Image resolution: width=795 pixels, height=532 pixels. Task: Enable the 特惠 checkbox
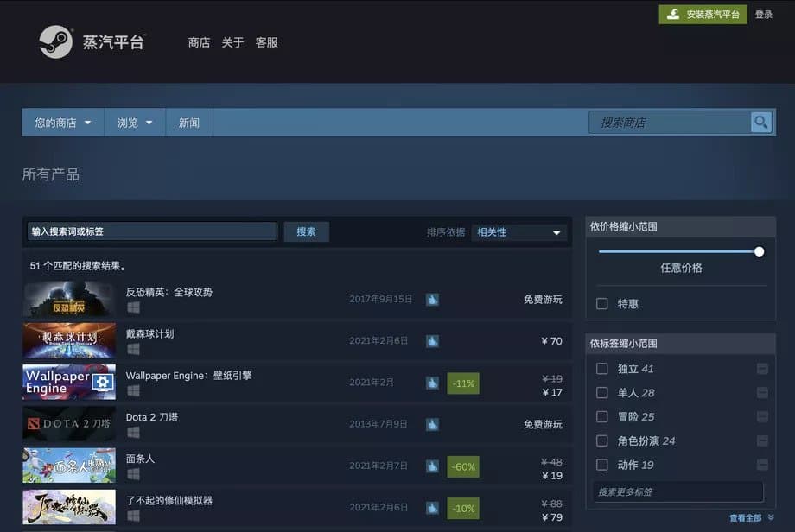click(601, 303)
